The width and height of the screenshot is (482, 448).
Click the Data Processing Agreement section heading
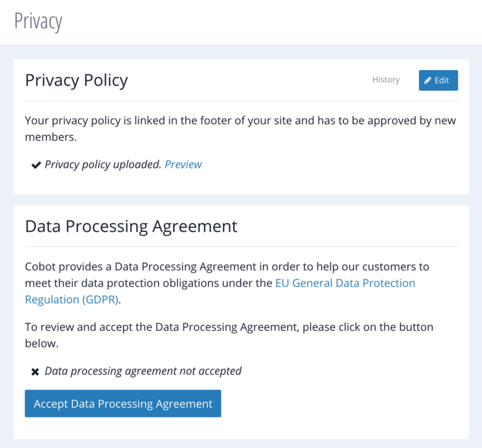131,226
